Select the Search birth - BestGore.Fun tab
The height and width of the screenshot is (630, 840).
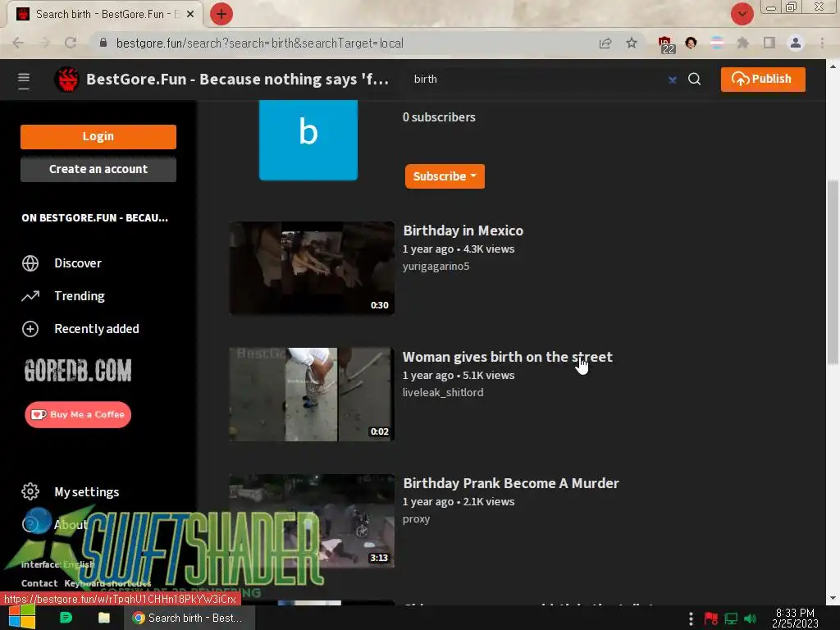(105, 15)
